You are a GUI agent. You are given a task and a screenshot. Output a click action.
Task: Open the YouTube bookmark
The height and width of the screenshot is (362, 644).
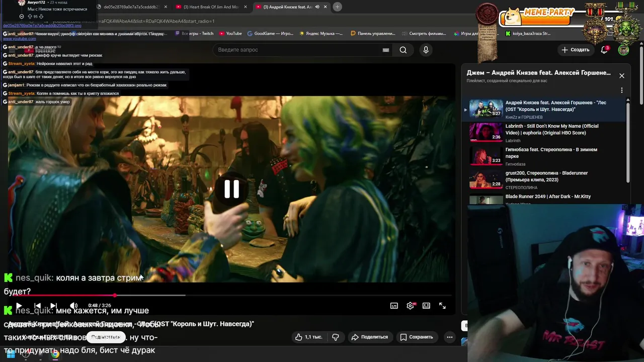tap(230, 34)
